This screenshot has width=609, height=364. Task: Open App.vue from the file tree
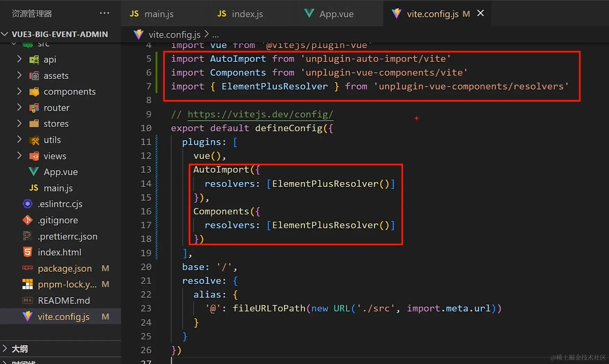61,172
